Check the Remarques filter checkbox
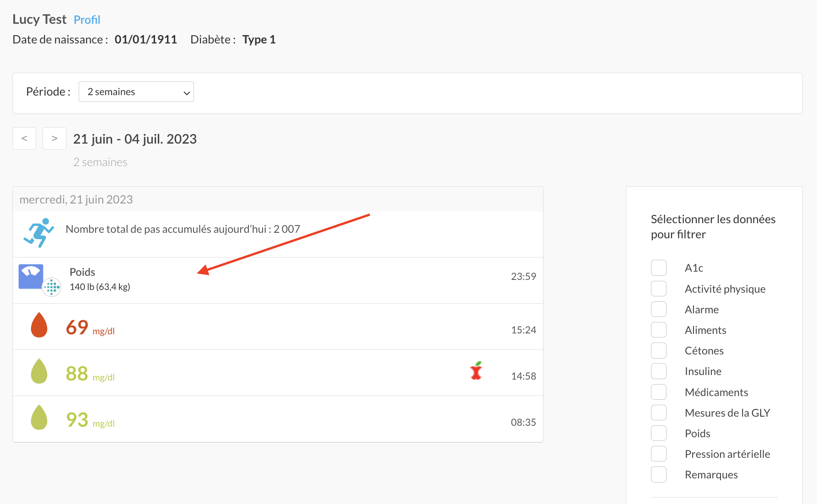The width and height of the screenshot is (817, 504). coord(659,474)
